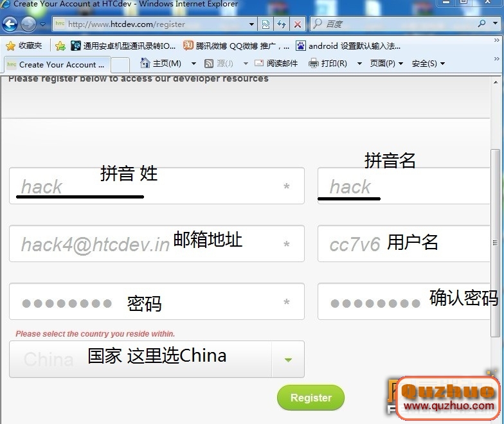Expand the 源(J) feeds dropdown arrow
The width and height of the screenshot is (504, 424).
pos(246,64)
